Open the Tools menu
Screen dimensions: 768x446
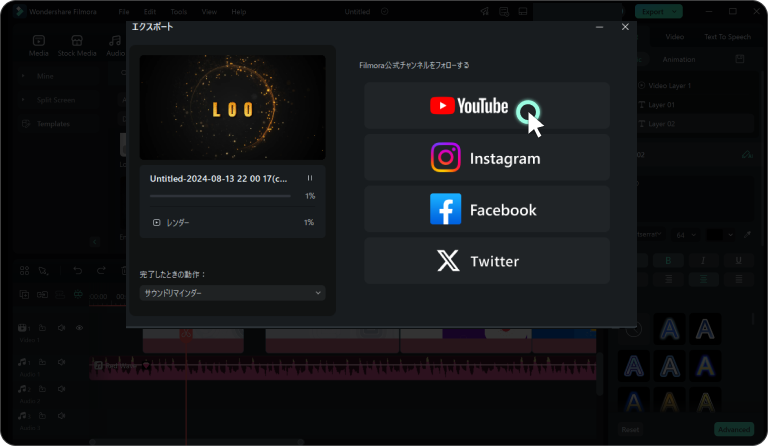[179, 12]
